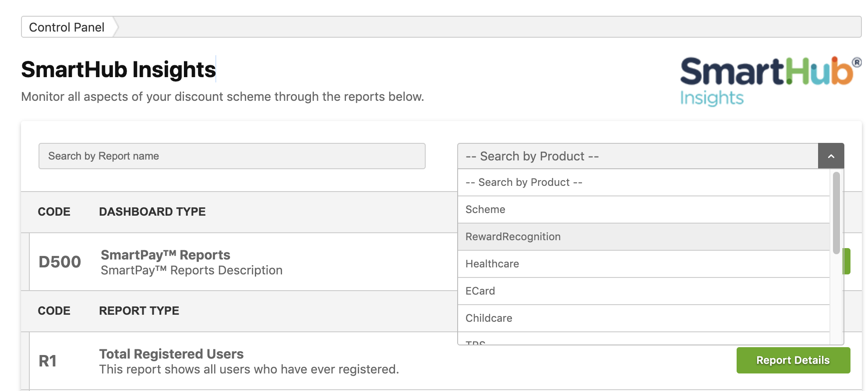868x391 pixels.
Task: Pick Healthcare in the product dropdown
Action: (x=643, y=264)
